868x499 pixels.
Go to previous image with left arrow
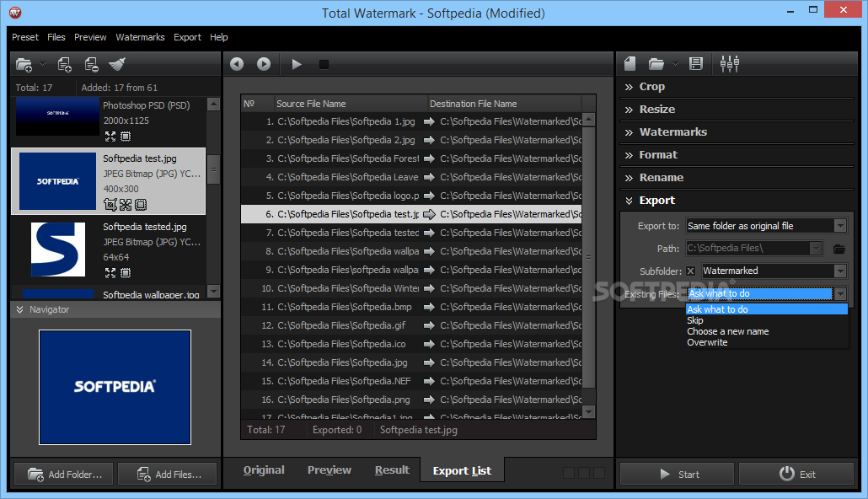coord(237,64)
